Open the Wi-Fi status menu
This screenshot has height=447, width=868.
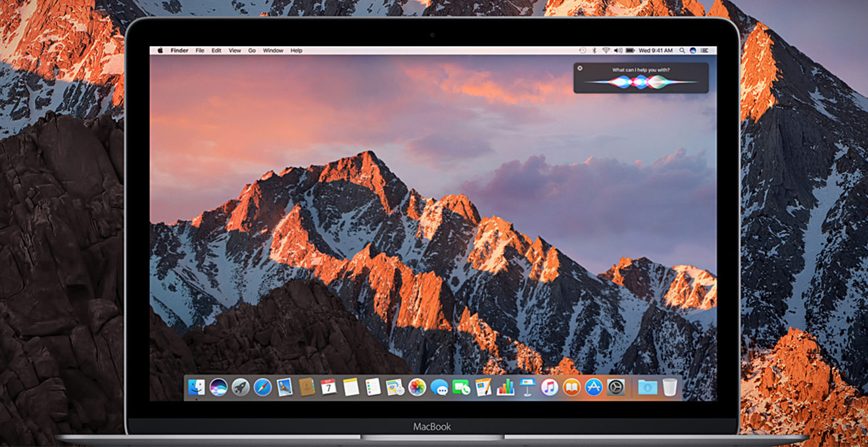pos(606,51)
